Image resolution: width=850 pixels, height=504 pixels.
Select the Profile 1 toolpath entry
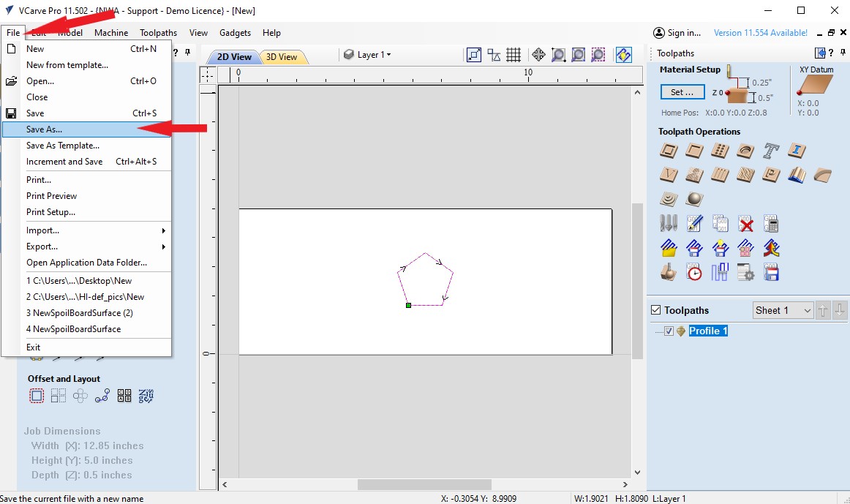(708, 331)
